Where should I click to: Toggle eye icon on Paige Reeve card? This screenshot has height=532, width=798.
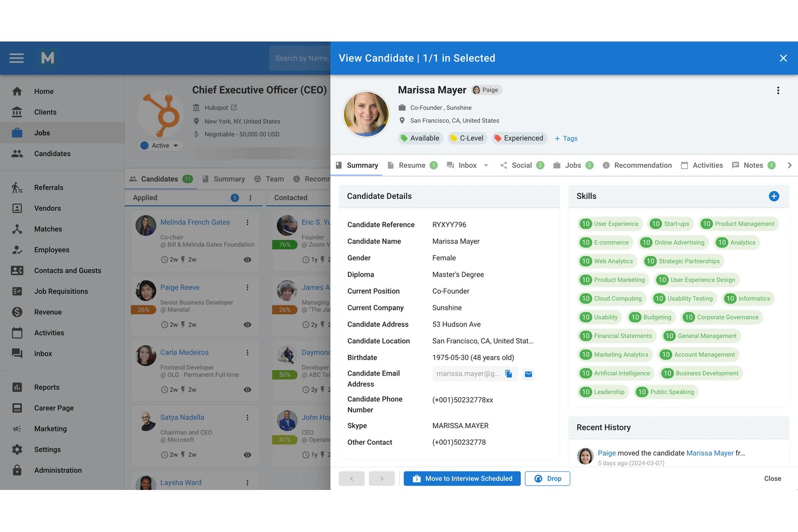pos(247,325)
